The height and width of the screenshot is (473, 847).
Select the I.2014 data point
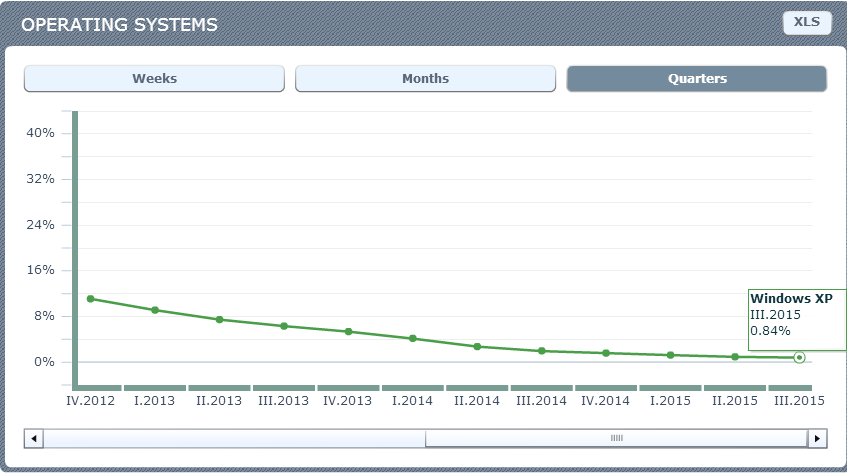click(x=412, y=338)
